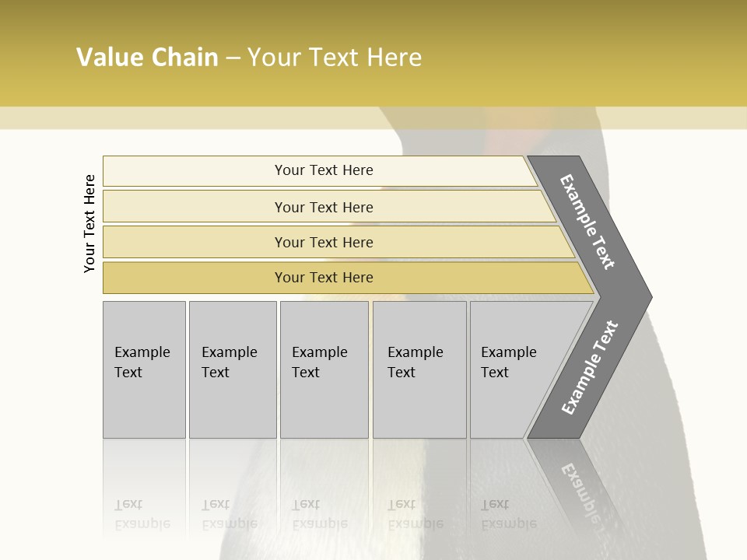Click the first gray "Example Text" box

click(x=144, y=369)
